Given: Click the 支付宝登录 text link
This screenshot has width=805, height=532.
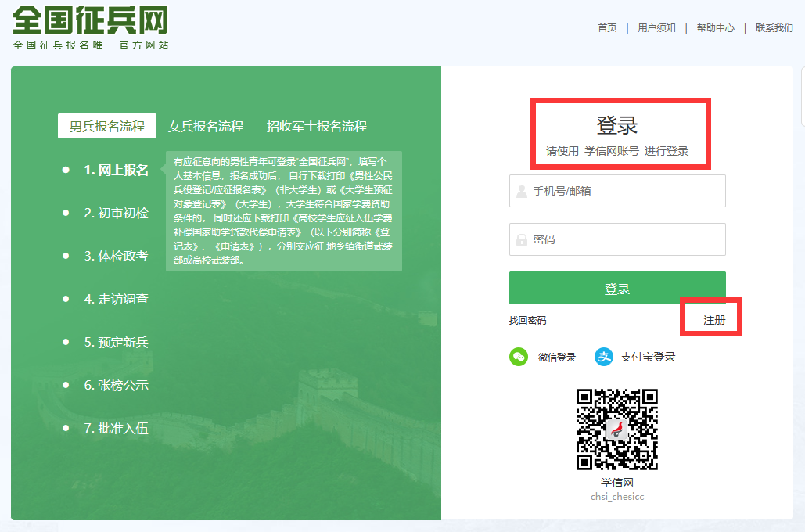Looking at the screenshot, I should click(648, 358).
